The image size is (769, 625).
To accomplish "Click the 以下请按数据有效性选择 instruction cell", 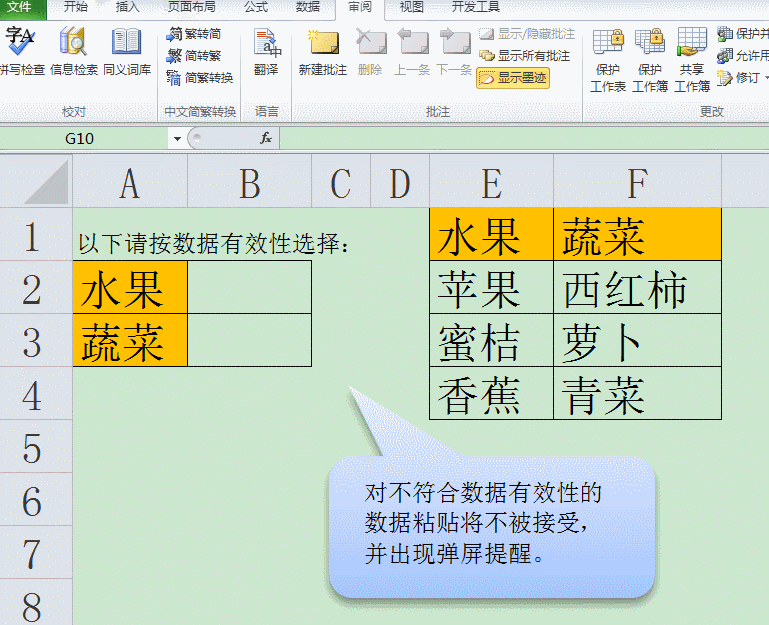I will (214, 243).
